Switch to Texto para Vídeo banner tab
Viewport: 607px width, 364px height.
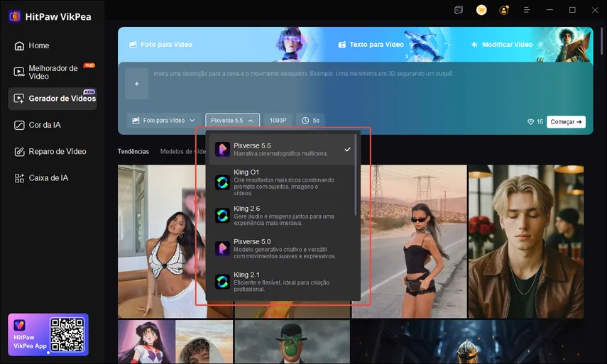pyautogui.click(x=371, y=45)
